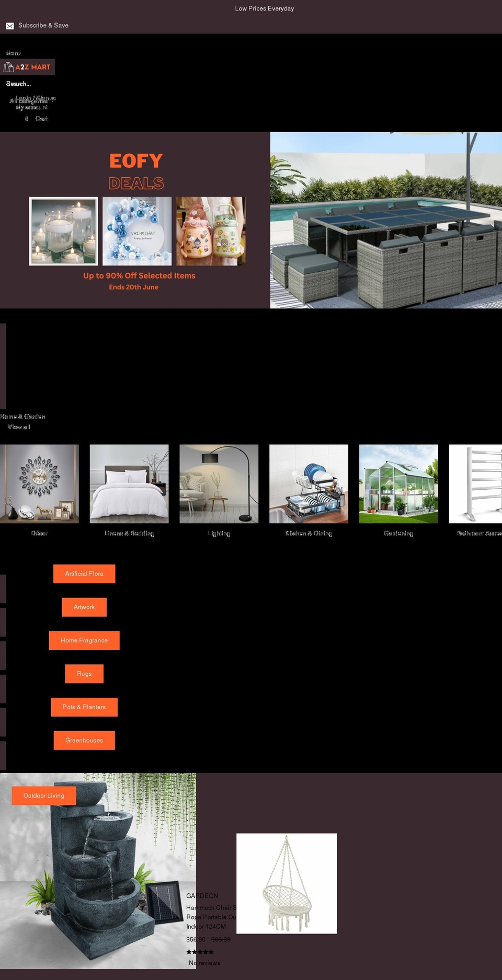Click the Home & Garden section heading
The image size is (502, 980).
point(23,417)
